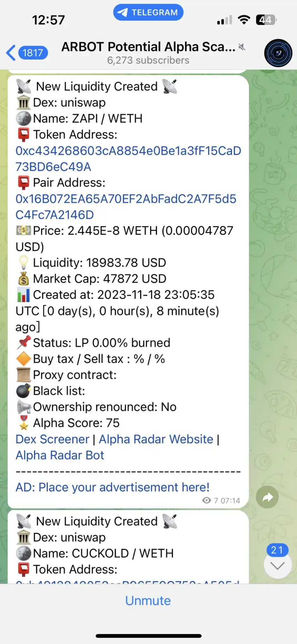Open the ZAPI token address link
Viewport: 297px width, 644px height.
click(128, 159)
